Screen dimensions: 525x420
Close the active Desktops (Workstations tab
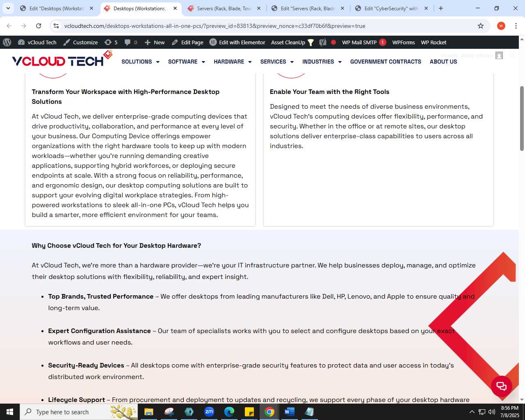175,8
